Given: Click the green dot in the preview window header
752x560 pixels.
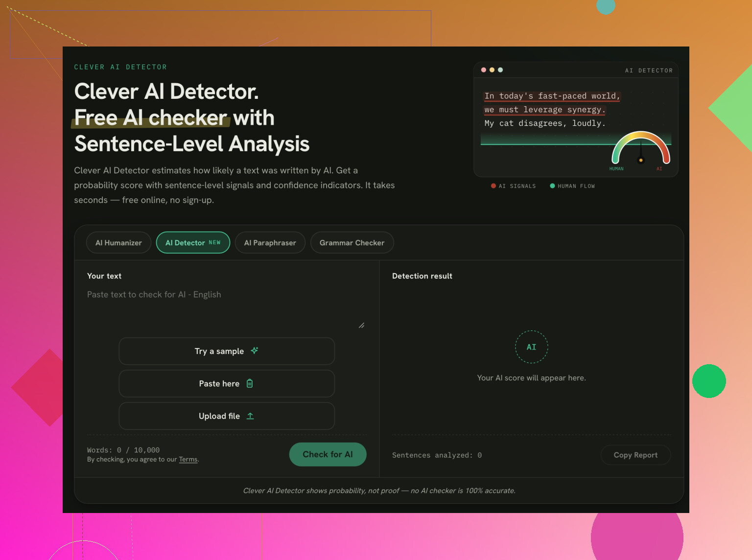Looking at the screenshot, I should [500, 70].
